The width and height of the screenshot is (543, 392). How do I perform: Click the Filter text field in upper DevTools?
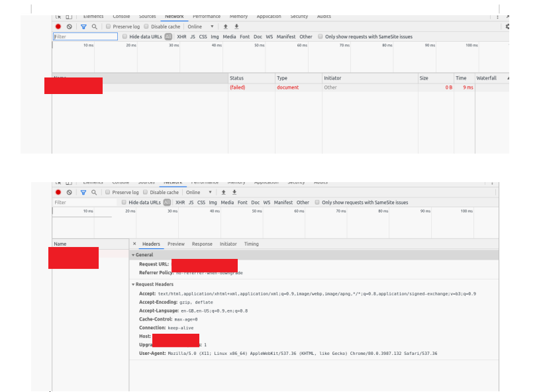[85, 36]
